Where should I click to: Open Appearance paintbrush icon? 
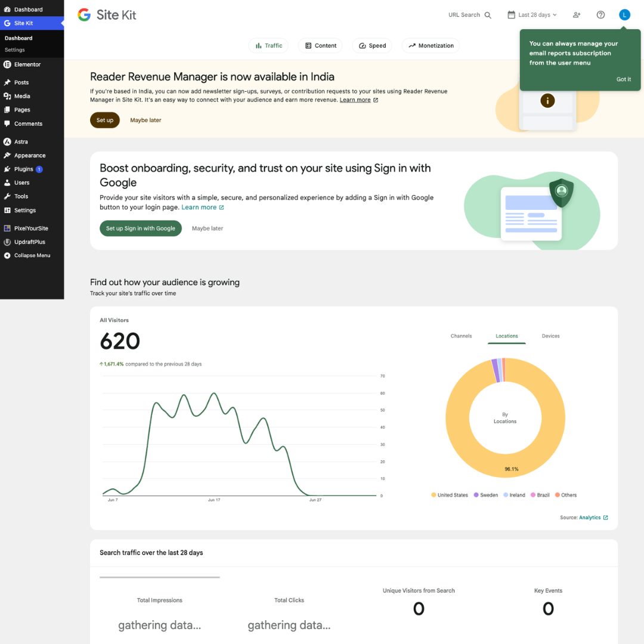(x=7, y=155)
